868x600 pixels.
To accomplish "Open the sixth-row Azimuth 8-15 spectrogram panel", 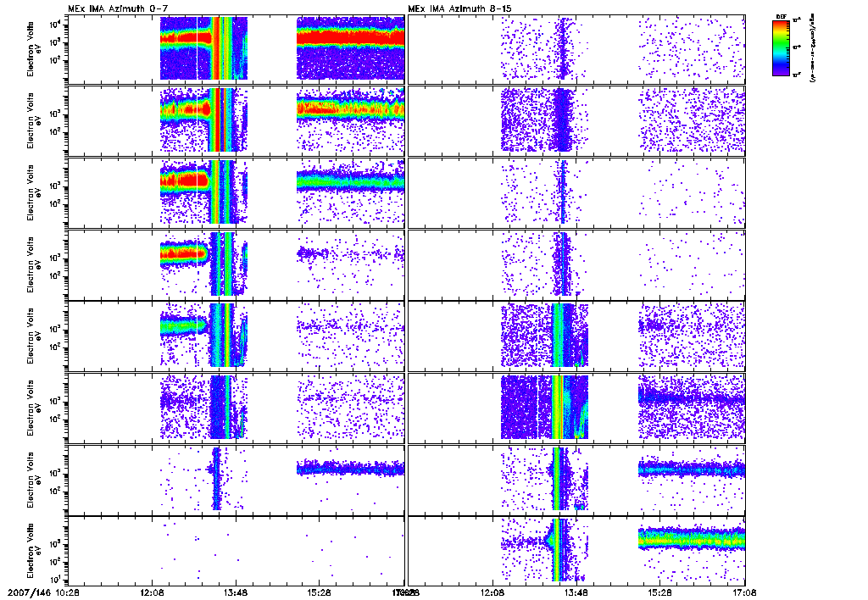I will (576, 408).
